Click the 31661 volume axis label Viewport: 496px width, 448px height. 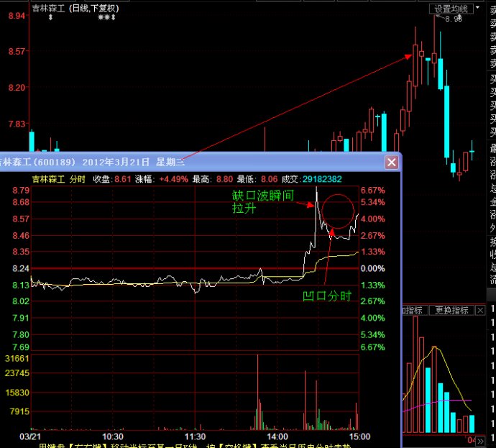pyautogui.click(x=17, y=358)
